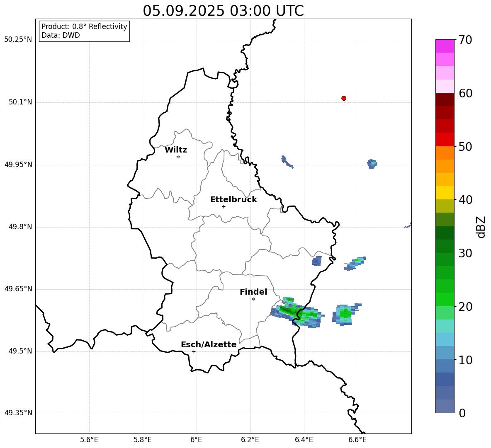
Task: Click the 50 value on the colorbar
Action: click(x=465, y=147)
